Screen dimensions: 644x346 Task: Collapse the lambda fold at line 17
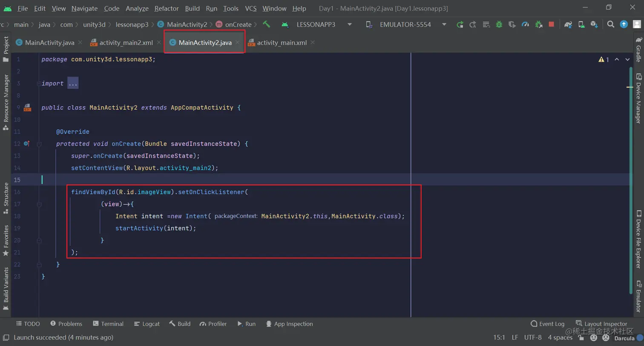point(39,204)
